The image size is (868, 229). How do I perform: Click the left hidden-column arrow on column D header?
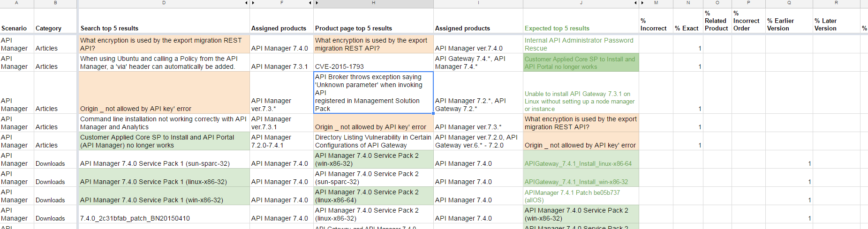(x=246, y=3)
